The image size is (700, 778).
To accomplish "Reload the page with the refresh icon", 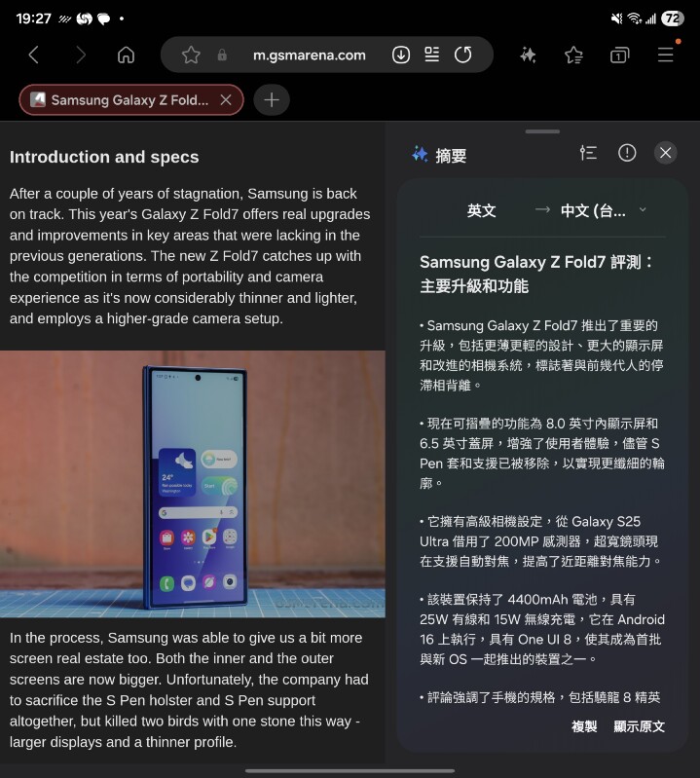I will coord(462,55).
